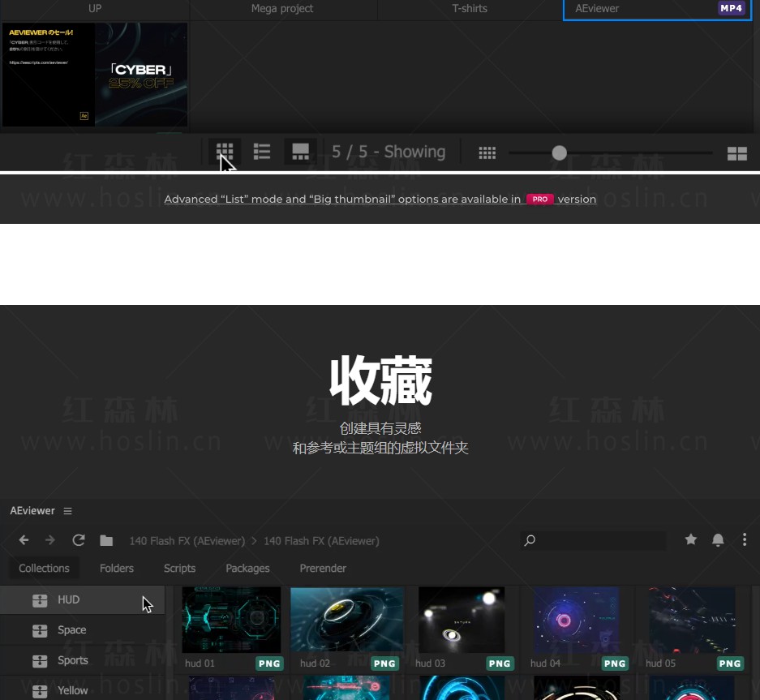
Task: Open the bell notifications icon
Action: pos(718,540)
